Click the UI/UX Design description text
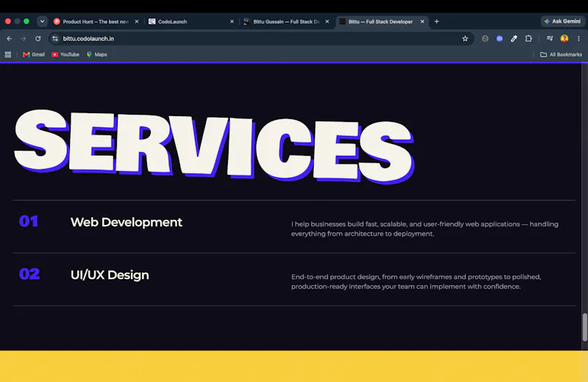This screenshot has height=382, width=588. tap(416, 281)
